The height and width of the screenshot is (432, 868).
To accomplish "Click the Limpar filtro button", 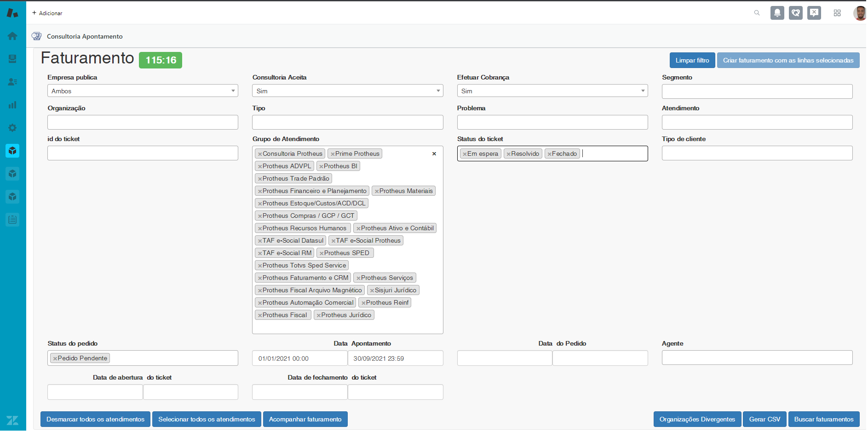I will [692, 60].
